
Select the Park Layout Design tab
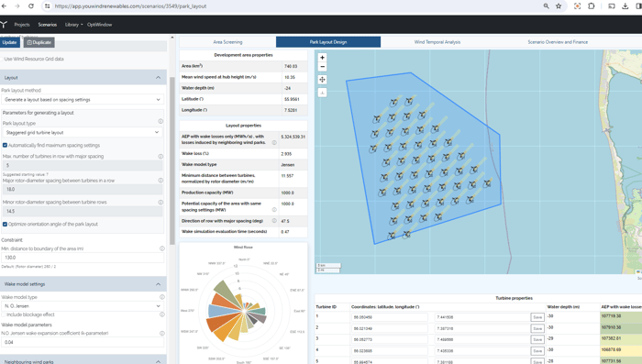click(328, 42)
